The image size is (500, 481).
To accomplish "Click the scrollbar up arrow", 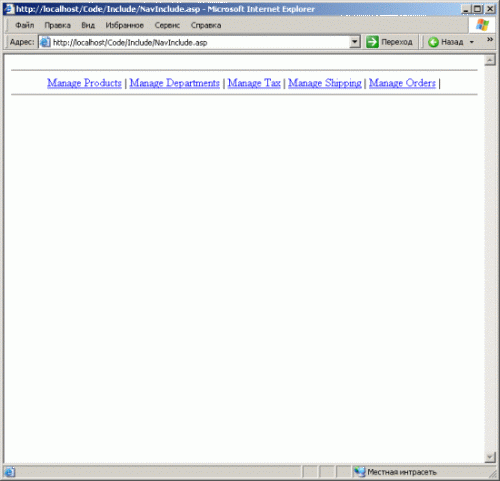I will pyautogui.click(x=490, y=60).
